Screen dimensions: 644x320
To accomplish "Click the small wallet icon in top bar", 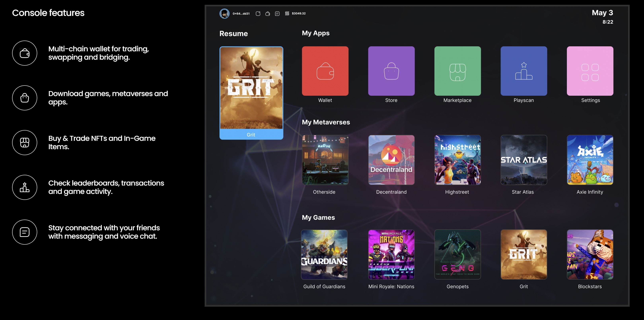I will click(x=268, y=14).
